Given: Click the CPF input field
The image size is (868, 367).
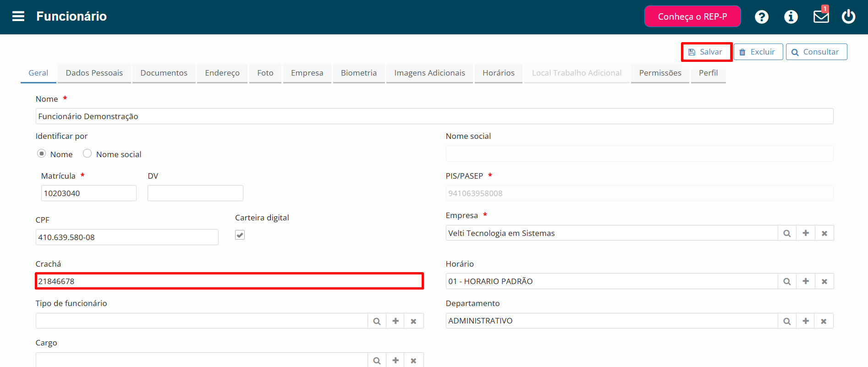Looking at the screenshot, I should click(127, 237).
